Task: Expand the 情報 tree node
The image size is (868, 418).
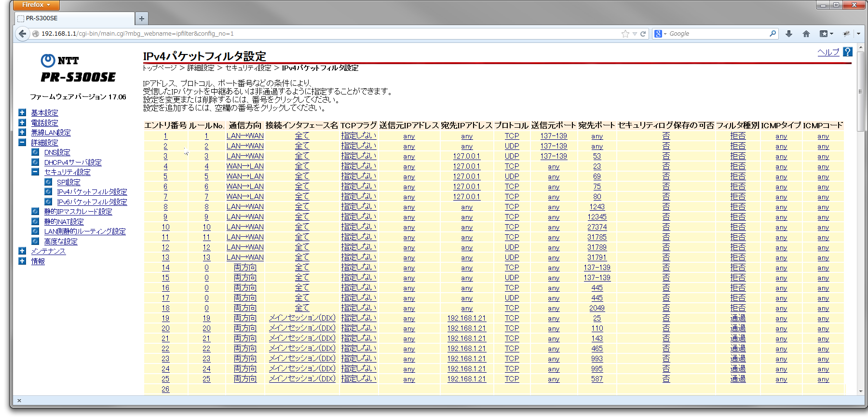Action: [22, 261]
